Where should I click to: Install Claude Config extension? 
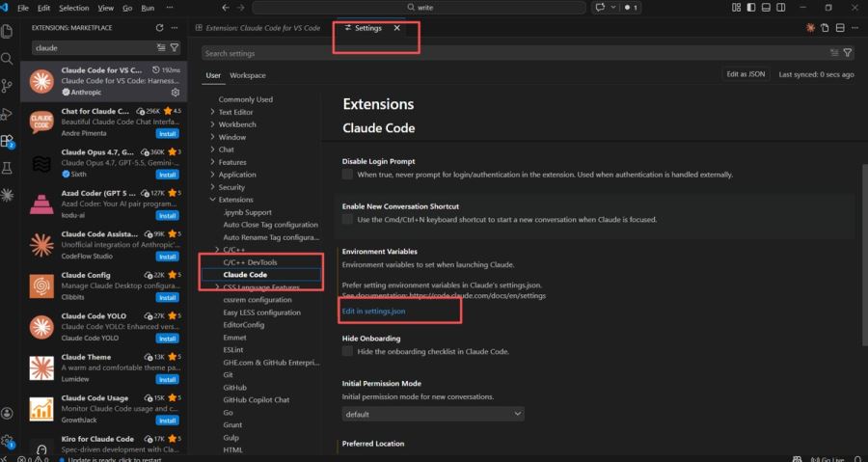(x=167, y=298)
